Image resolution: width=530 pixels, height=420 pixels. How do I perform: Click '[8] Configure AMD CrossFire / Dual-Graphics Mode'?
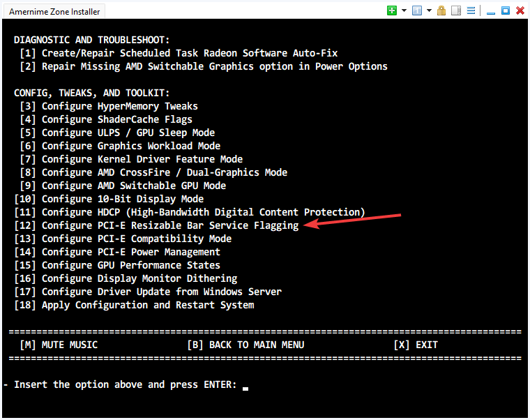pyautogui.click(x=153, y=172)
